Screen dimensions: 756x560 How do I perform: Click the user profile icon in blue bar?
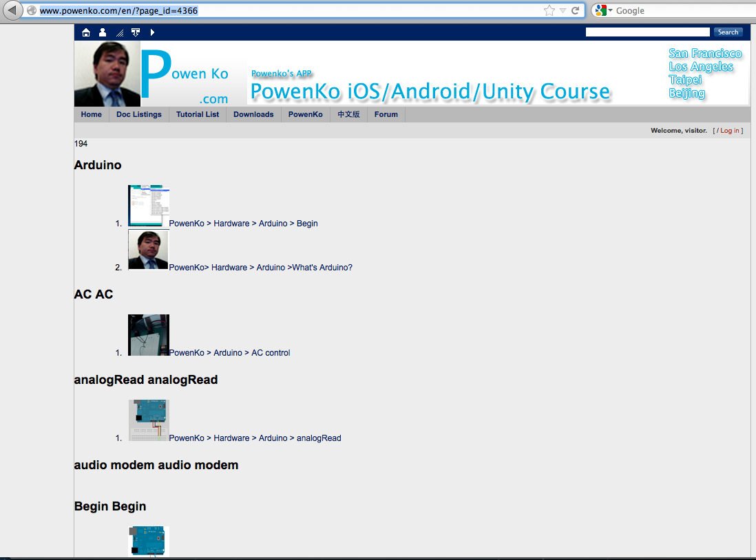click(x=102, y=32)
